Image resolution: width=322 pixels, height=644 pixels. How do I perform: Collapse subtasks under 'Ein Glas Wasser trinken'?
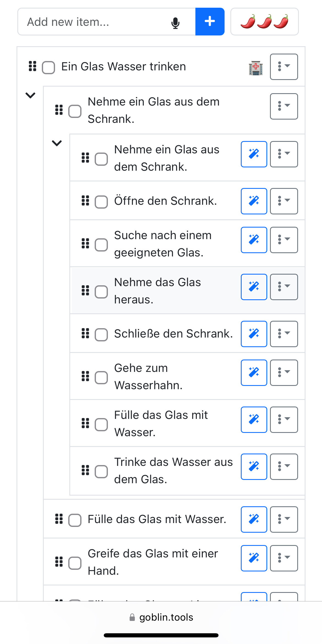[30, 95]
